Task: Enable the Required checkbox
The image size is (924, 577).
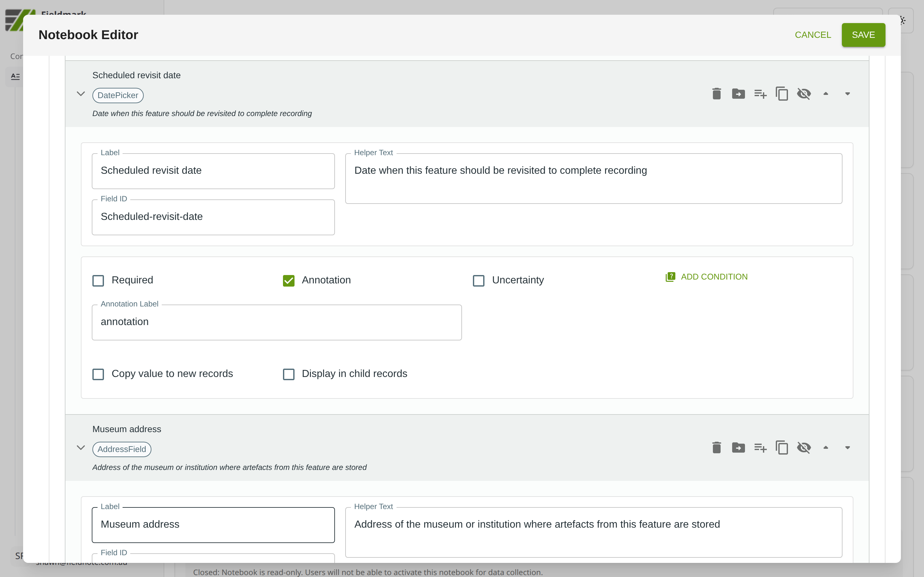Action: click(98, 280)
